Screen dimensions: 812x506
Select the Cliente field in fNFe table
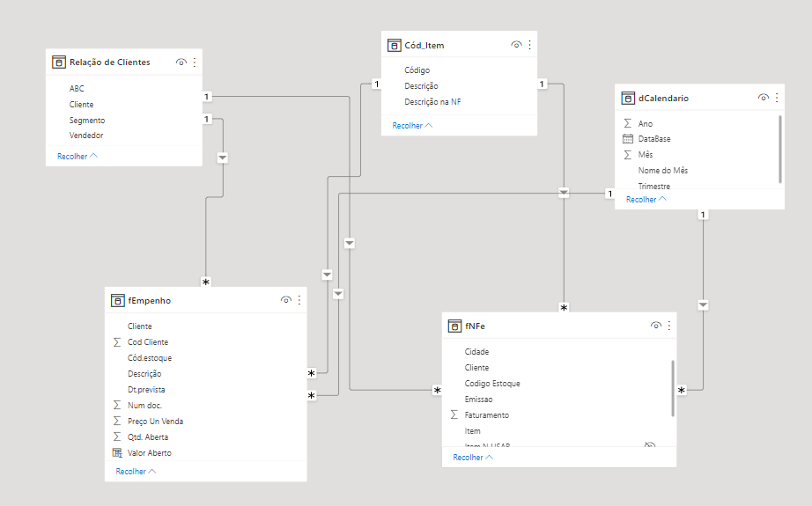point(476,368)
